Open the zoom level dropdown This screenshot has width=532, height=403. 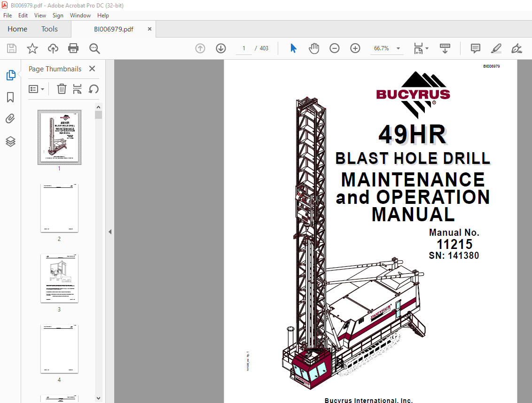click(x=399, y=48)
